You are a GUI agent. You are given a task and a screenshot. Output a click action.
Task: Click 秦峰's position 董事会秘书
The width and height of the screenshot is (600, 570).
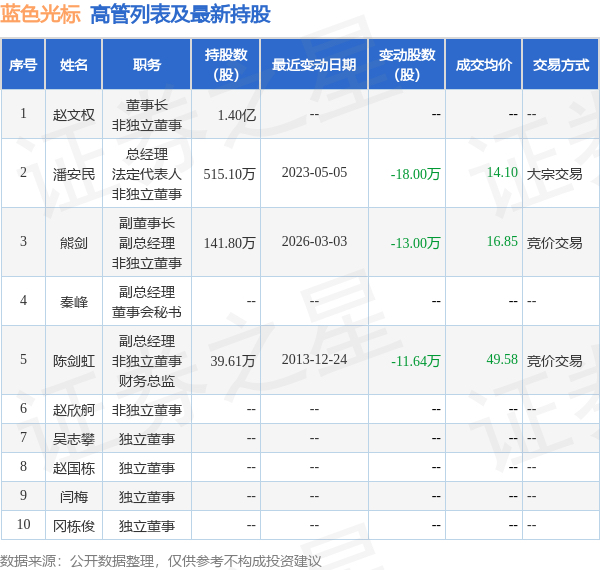click(147, 312)
